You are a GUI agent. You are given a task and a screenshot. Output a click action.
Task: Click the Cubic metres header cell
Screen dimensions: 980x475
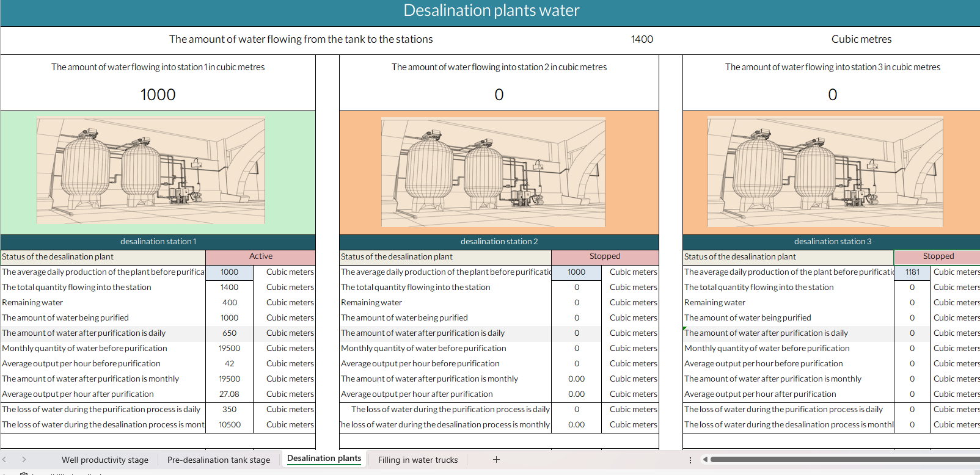pyautogui.click(x=861, y=39)
